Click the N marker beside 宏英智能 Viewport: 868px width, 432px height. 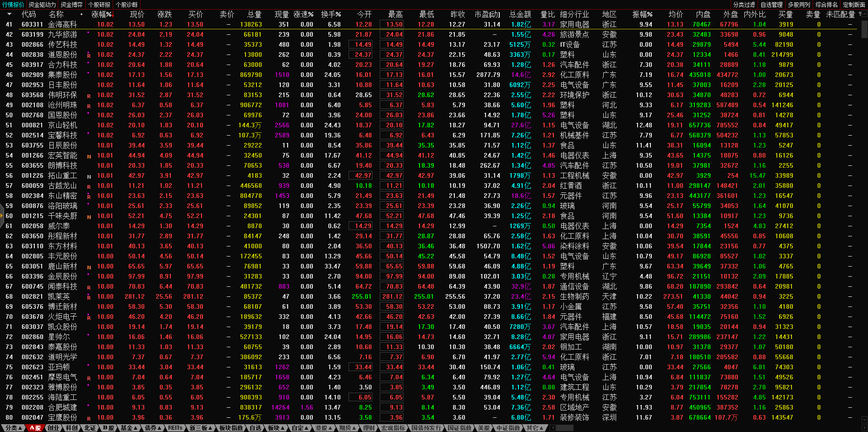click(89, 156)
